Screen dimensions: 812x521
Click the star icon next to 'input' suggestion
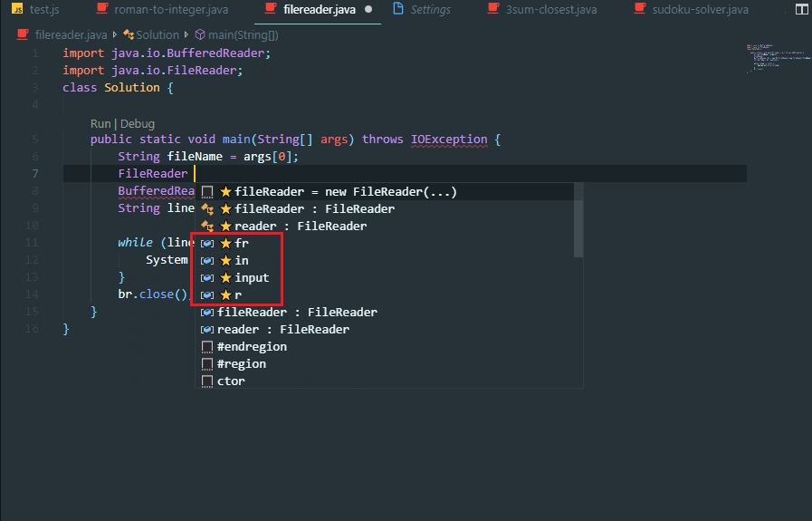[x=226, y=278]
